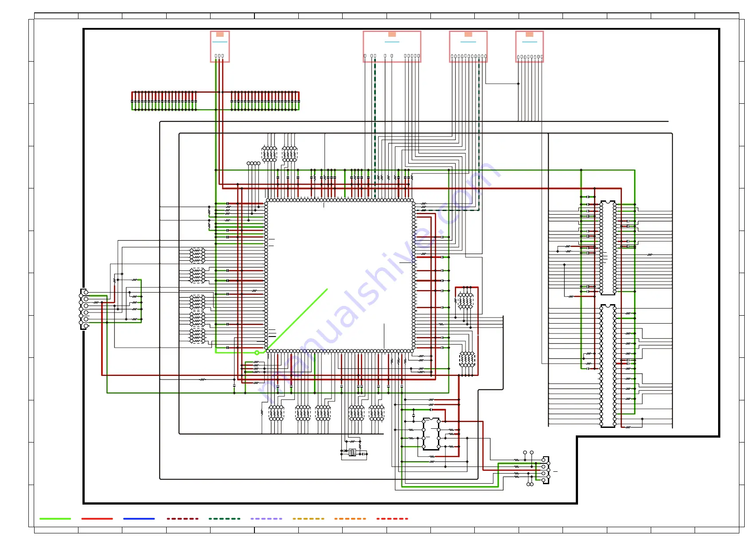Click the crystal oscillator symbol below the chip
This screenshot has height=560, width=754.
[352, 452]
